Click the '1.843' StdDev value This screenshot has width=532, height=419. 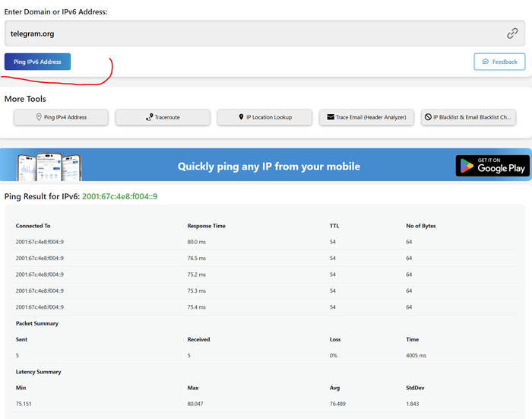point(412,404)
